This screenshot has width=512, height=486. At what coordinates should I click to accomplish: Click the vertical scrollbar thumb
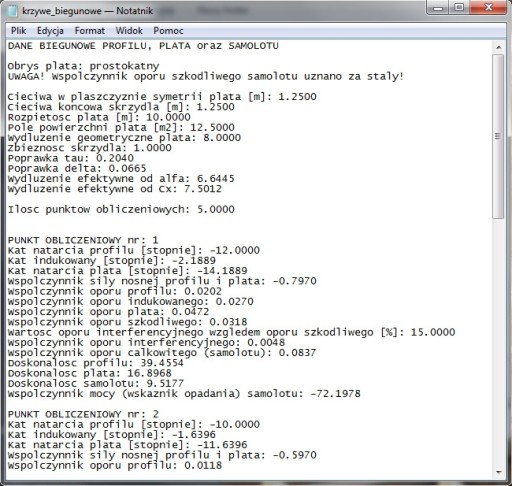[x=498, y=136]
